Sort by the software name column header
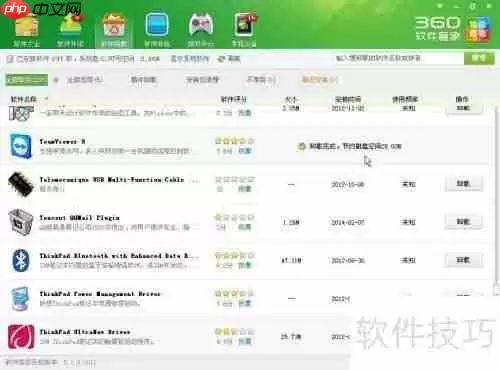This screenshot has height=370, width=500. 24,99
